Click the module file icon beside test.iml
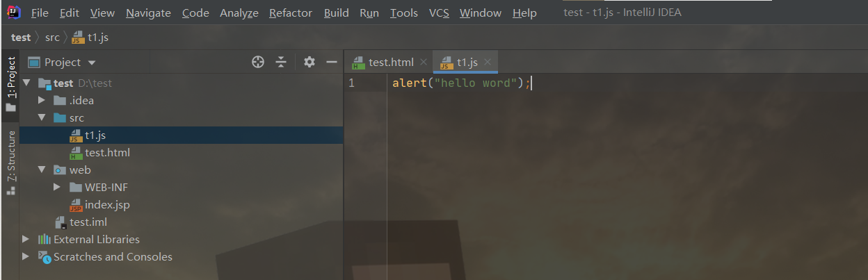Viewport: 868px width, 280px height. (x=61, y=222)
